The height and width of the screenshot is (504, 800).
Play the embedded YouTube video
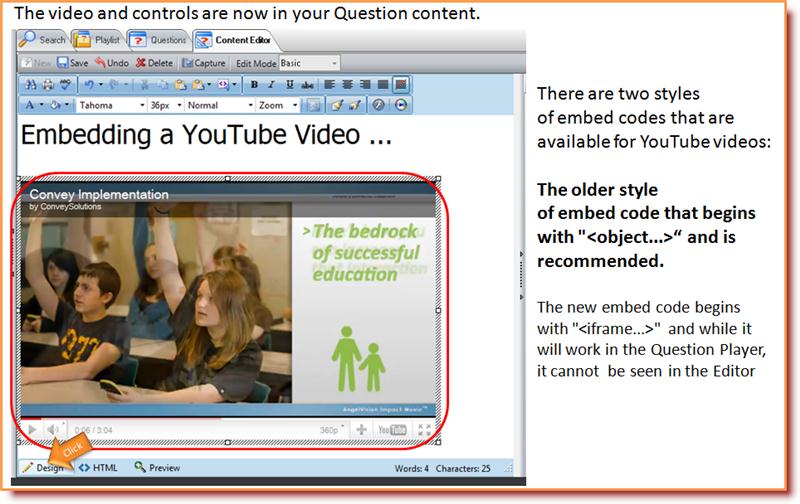point(32,430)
